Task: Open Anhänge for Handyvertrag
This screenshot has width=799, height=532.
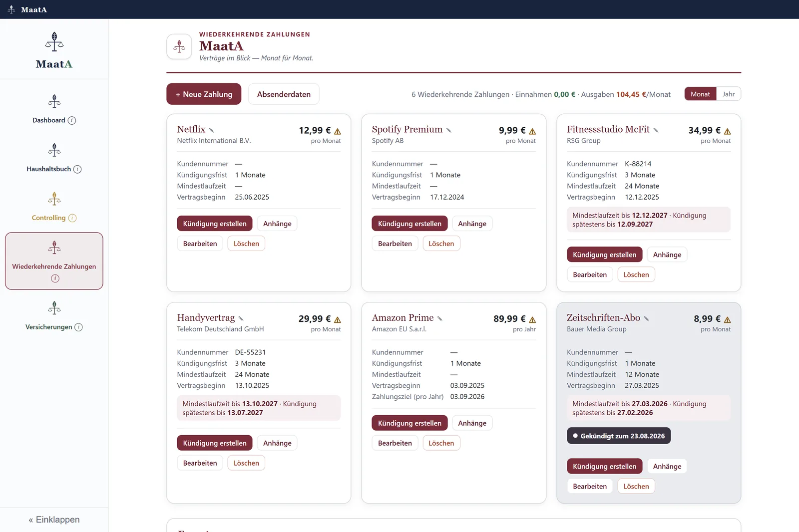Action: click(277, 443)
